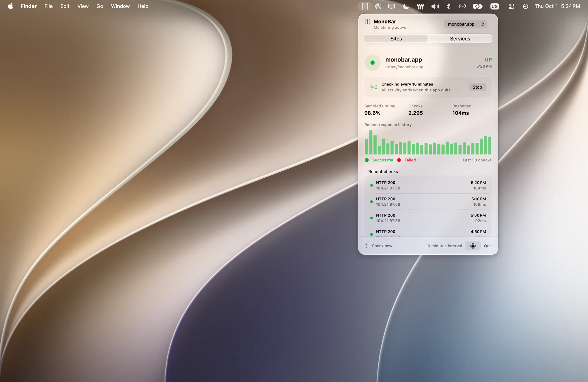Click the 98.6% sampled uptime value
The width and height of the screenshot is (588, 382).
pos(372,113)
